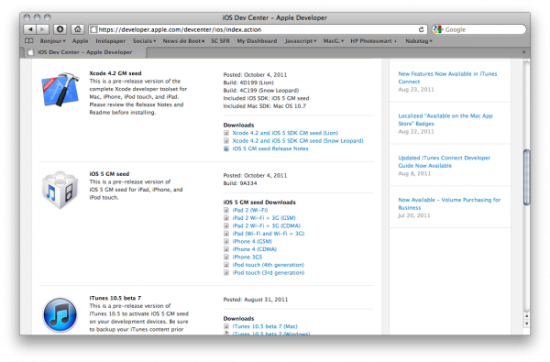Image resolution: width=550 pixels, height=362 pixels.
Task: Expand the Socials bookmarks folder
Action: coord(144,41)
